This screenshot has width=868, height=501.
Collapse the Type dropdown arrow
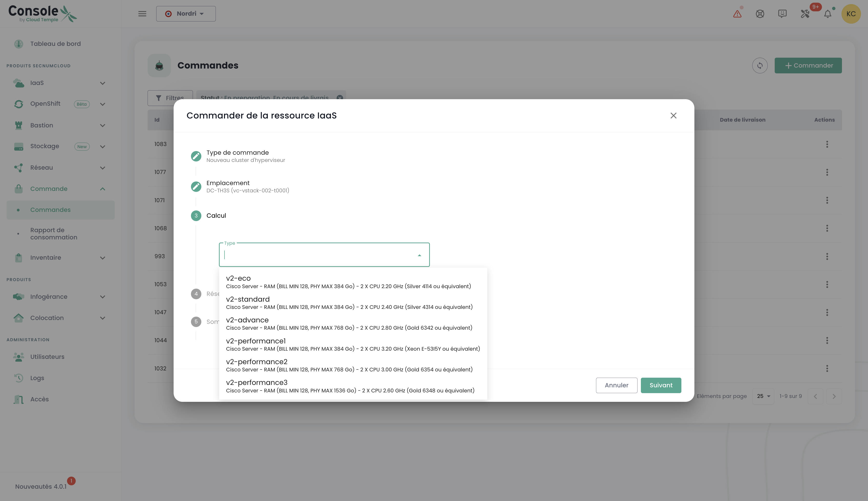419,255
